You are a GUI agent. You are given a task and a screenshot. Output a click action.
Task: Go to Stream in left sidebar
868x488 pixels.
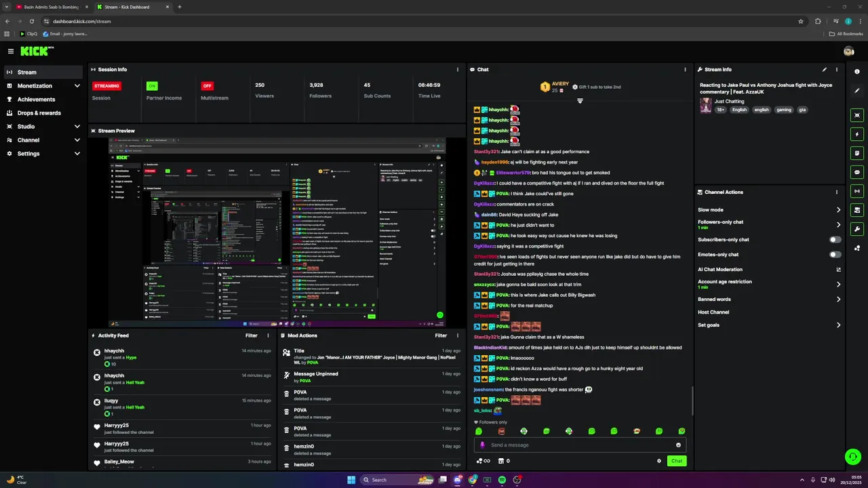tap(43, 73)
